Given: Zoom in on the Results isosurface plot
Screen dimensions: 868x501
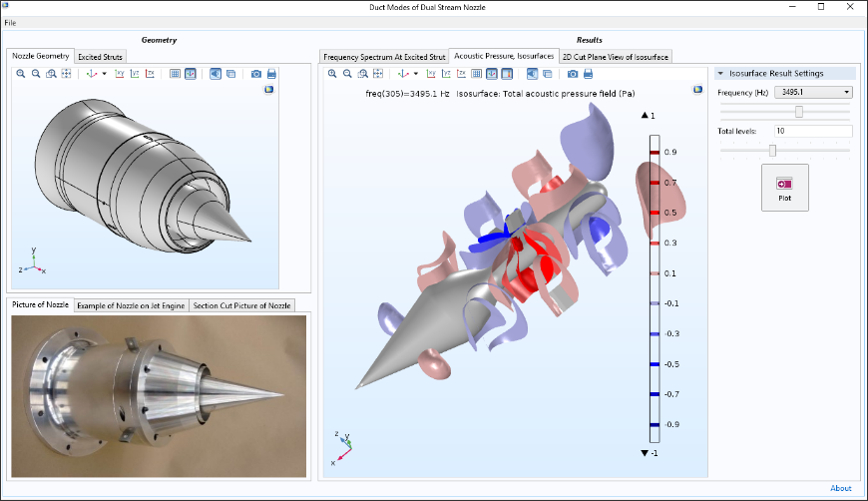Looking at the screenshot, I should 332,74.
